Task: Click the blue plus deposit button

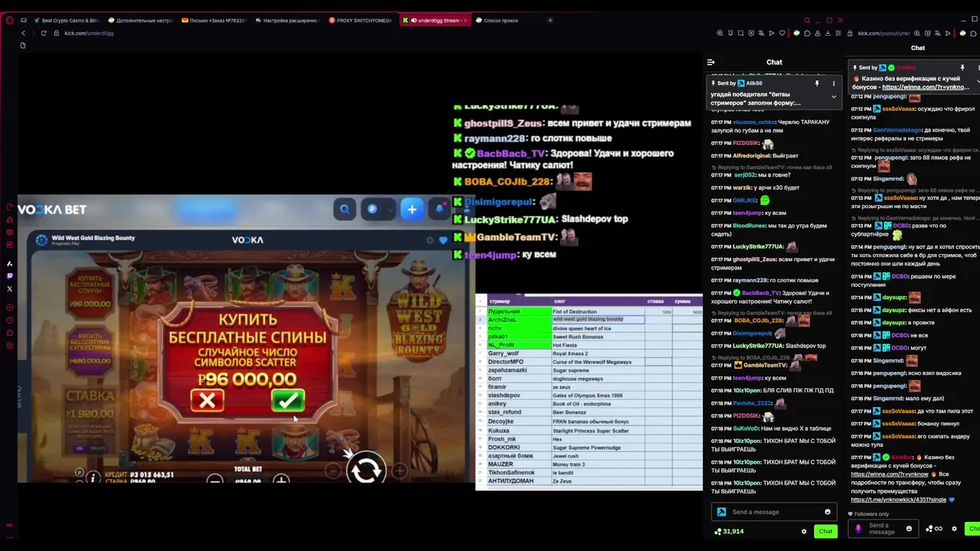Action: click(412, 209)
